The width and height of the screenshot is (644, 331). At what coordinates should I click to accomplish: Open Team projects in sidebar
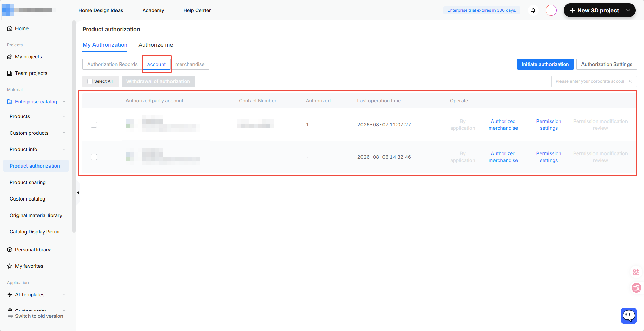click(x=31, y=73)
